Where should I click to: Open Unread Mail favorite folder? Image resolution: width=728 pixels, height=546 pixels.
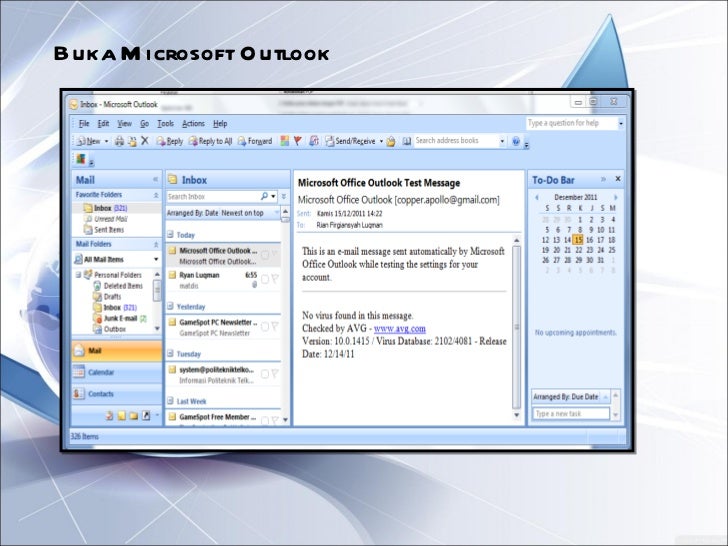pos(106,219)
